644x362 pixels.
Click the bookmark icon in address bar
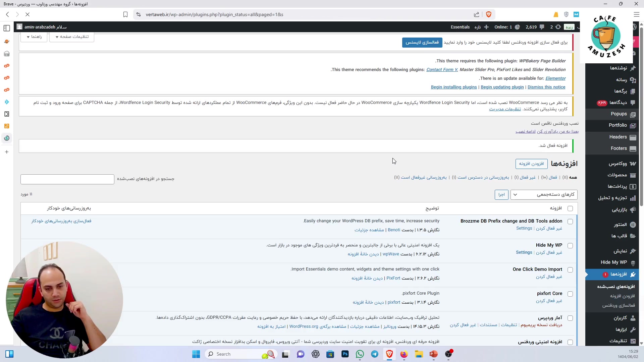pyautogui.click(x=125, y=14)
